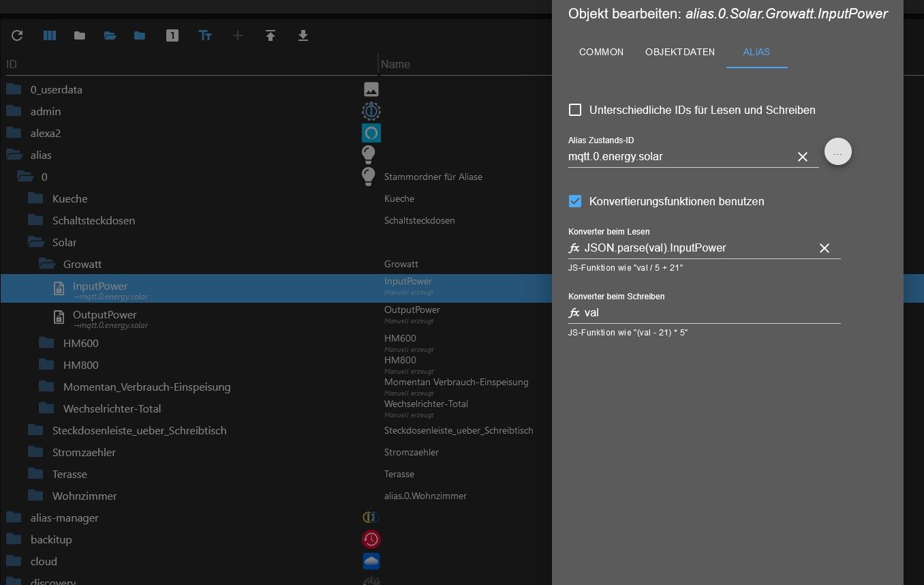Collapse the Growatt folder
The height and width of the screenshot is (585, 924).
(46, 264)
